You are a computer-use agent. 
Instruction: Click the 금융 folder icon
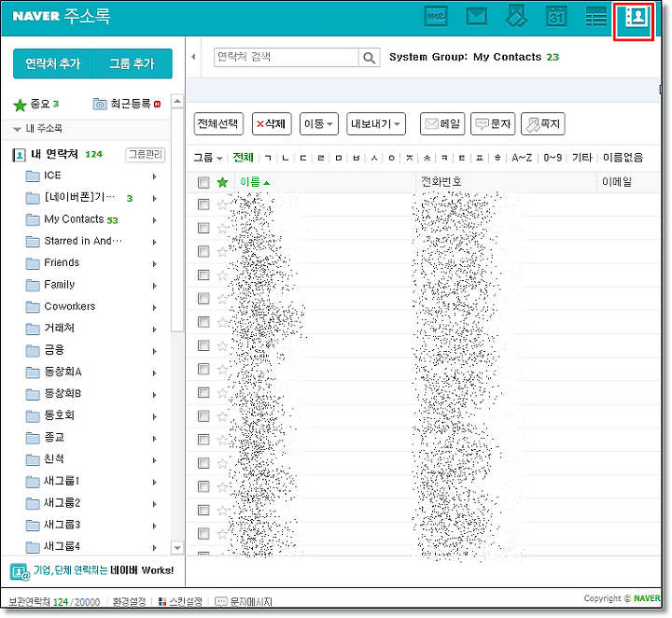point(33,351)
